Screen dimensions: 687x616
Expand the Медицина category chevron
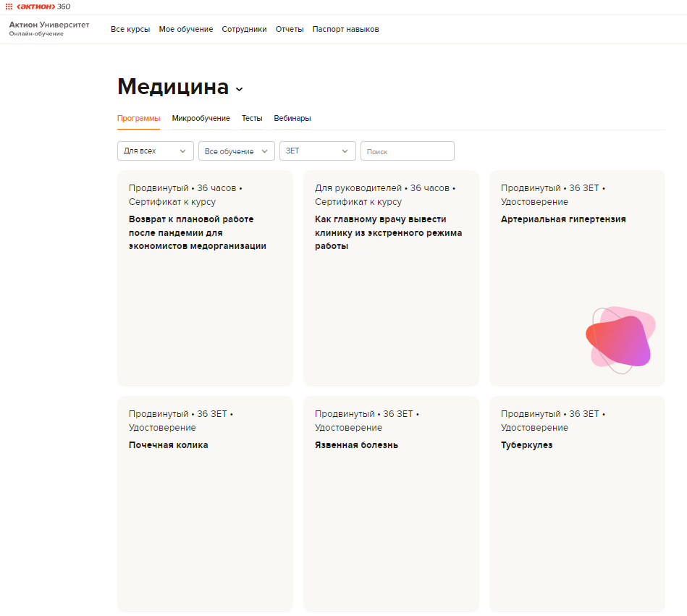pos(239,89)
